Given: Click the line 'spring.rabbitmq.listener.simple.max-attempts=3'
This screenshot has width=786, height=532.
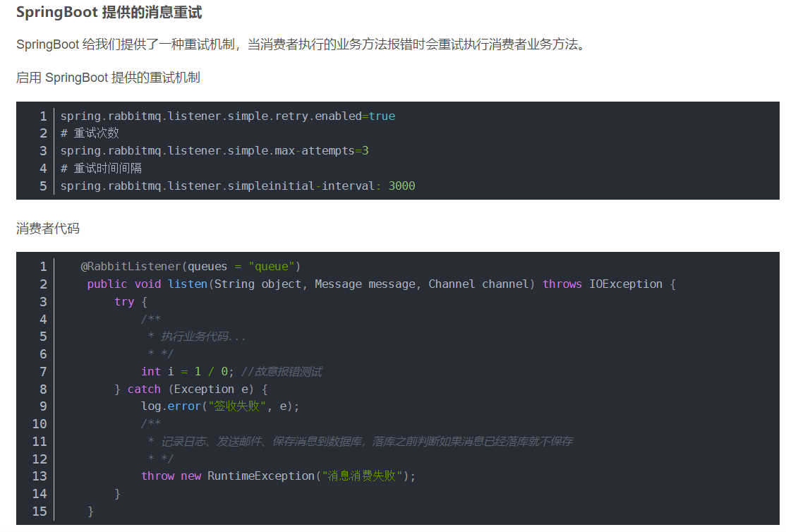Looking at the screenshot, I should 214,150.
